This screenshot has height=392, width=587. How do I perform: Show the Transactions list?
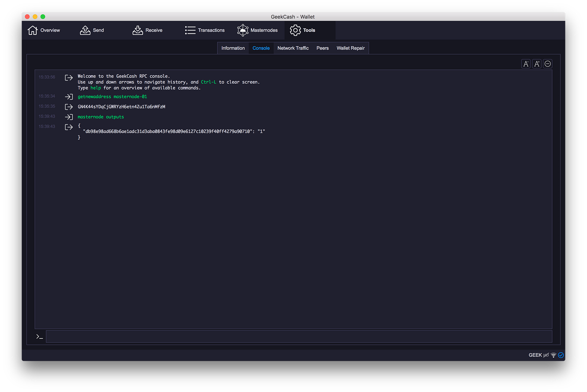click(205, 30)
